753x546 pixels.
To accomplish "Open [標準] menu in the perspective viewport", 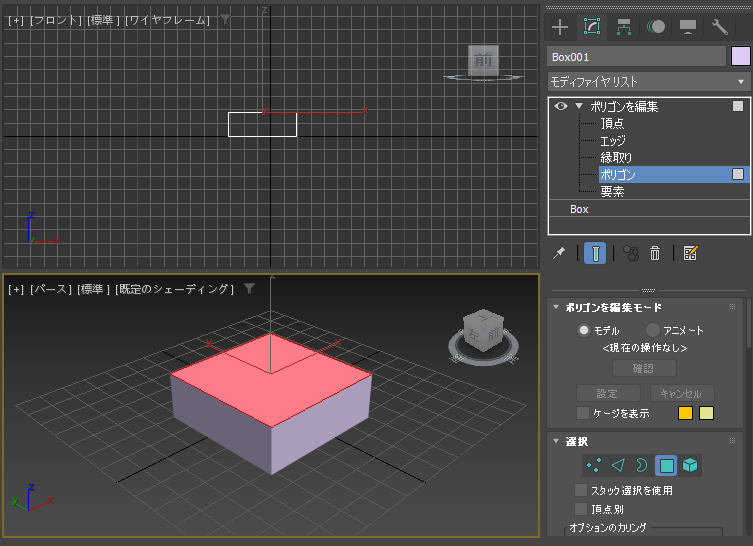I will coord(93,289).
